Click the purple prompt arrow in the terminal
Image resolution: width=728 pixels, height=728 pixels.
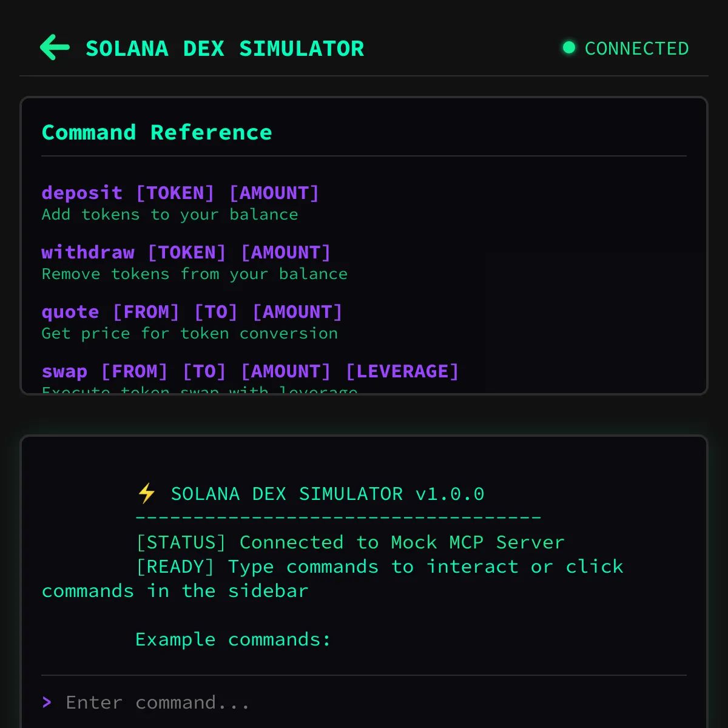tap(47, 702)
